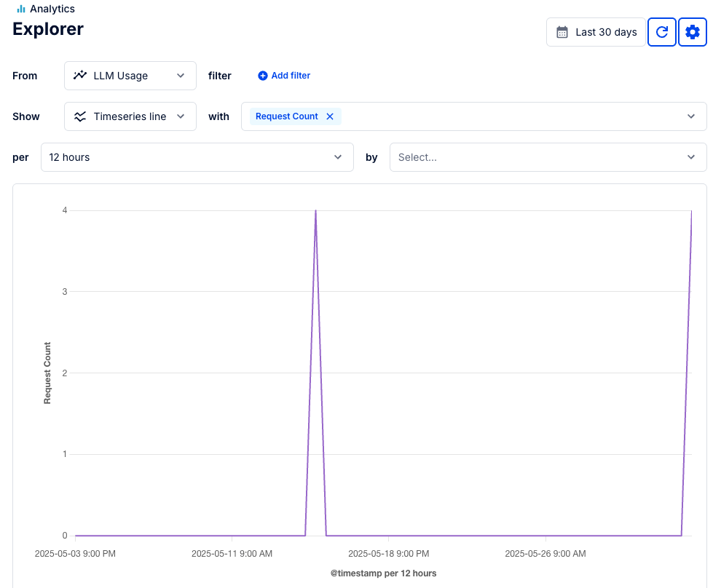Open the Last 30 days date range

(596, 32)
